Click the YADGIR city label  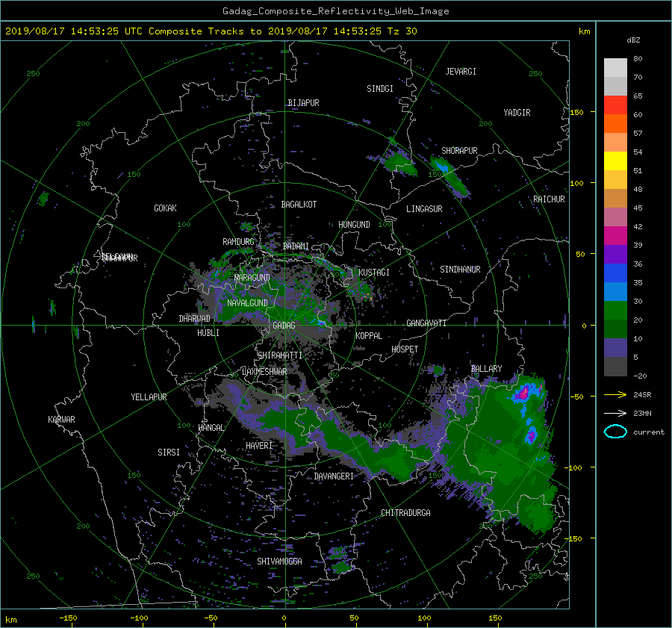[517, 113]
